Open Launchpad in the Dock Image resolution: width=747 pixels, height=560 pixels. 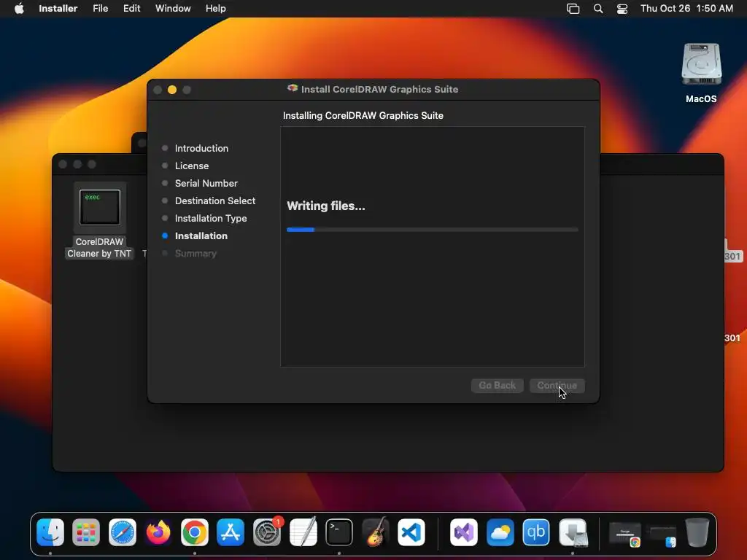[86, 532]
